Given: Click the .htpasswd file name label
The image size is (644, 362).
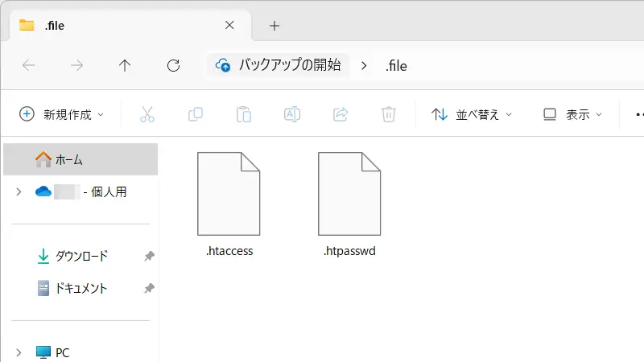Looking at the screenshot, I should click(x=349, y=251).
